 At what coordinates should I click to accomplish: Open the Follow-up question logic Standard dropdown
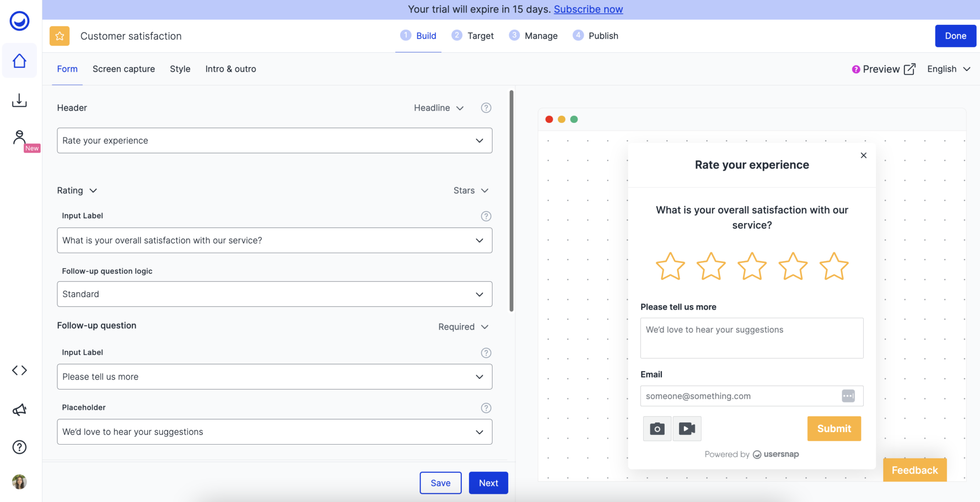pos(274,294)
